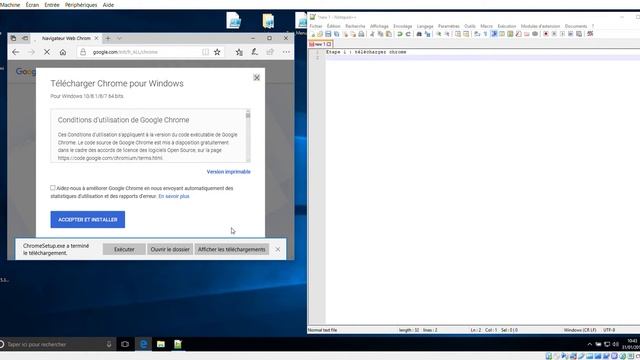Click ACCEPTER ET INSTALLER button
640x360 pixels.
88,220
